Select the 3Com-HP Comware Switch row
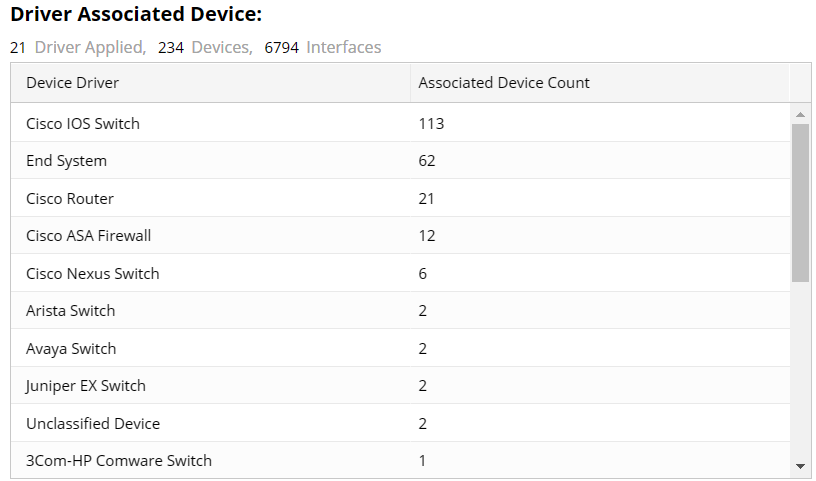The image size is (816, 481). click(119, 461)
